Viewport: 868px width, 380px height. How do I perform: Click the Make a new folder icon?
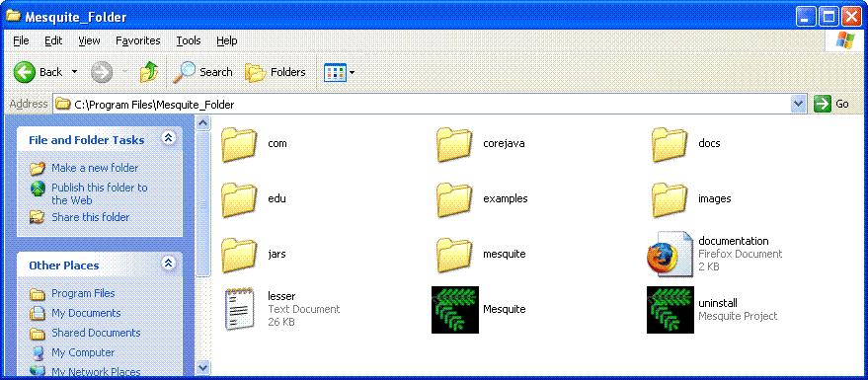point(38,168)
